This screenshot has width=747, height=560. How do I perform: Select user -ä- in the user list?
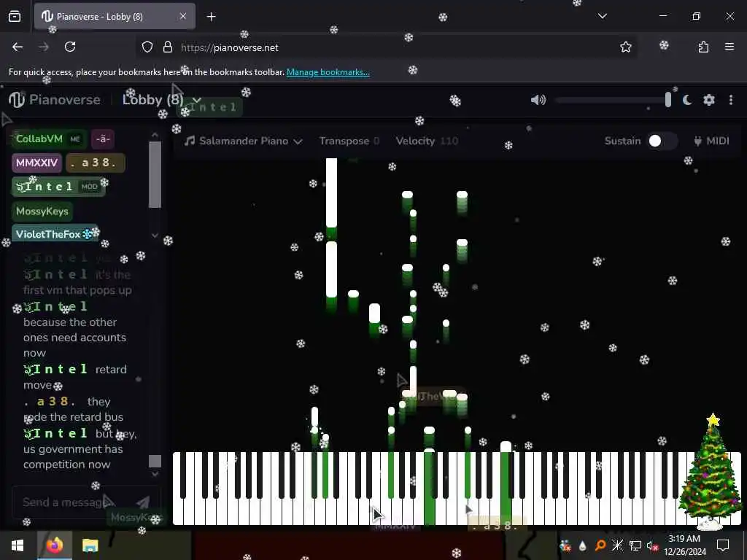[x=103, y=139]
